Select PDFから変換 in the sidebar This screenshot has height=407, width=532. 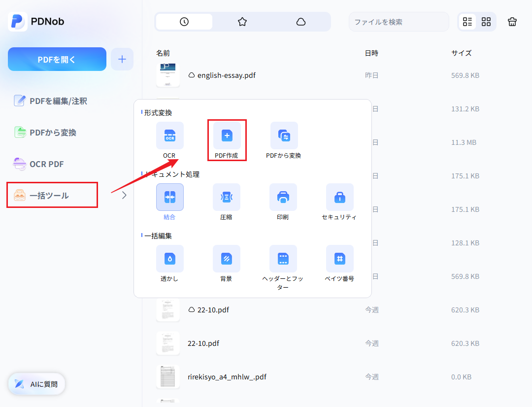pyautogui.click(x=45, y=133)
